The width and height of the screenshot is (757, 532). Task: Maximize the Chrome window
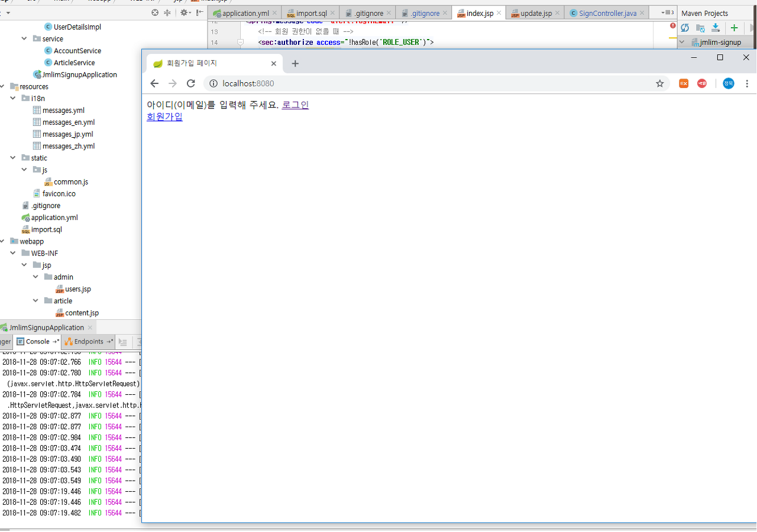coord(720,57)
